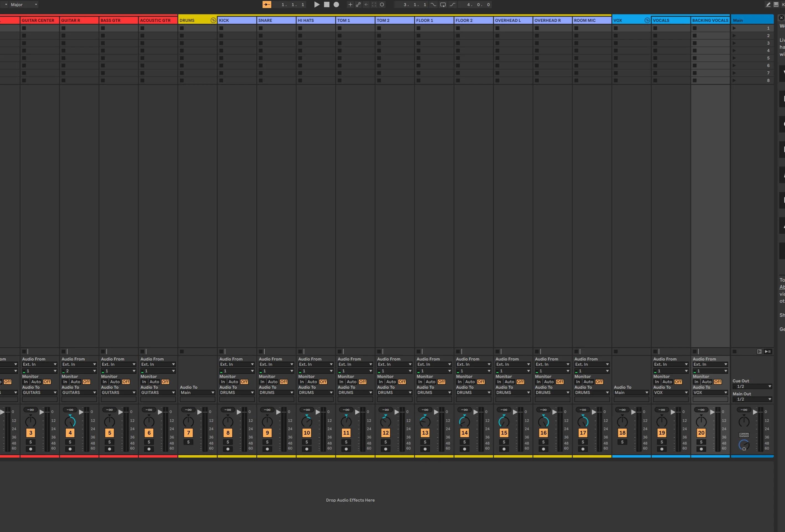
Task: Open DRUMS group Audio To Main dropdown
Action: pyautogui.click(x=197, y=393)
